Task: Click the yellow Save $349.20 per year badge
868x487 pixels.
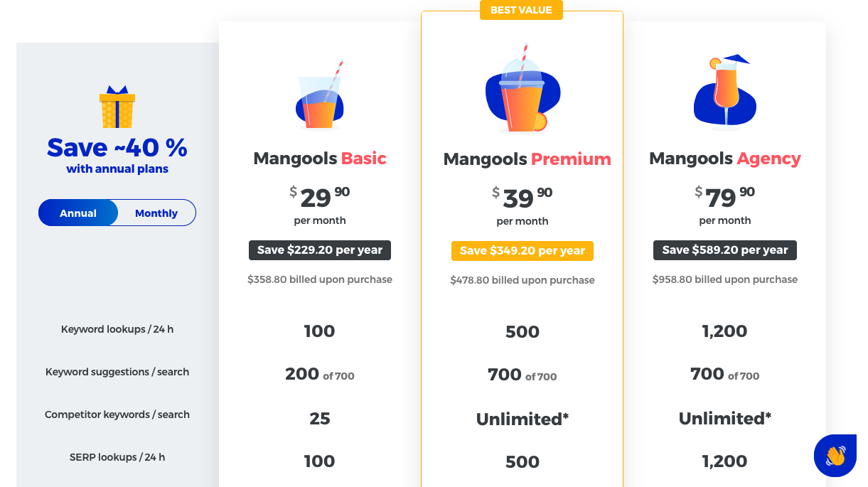Action: [x=523, y=251]
